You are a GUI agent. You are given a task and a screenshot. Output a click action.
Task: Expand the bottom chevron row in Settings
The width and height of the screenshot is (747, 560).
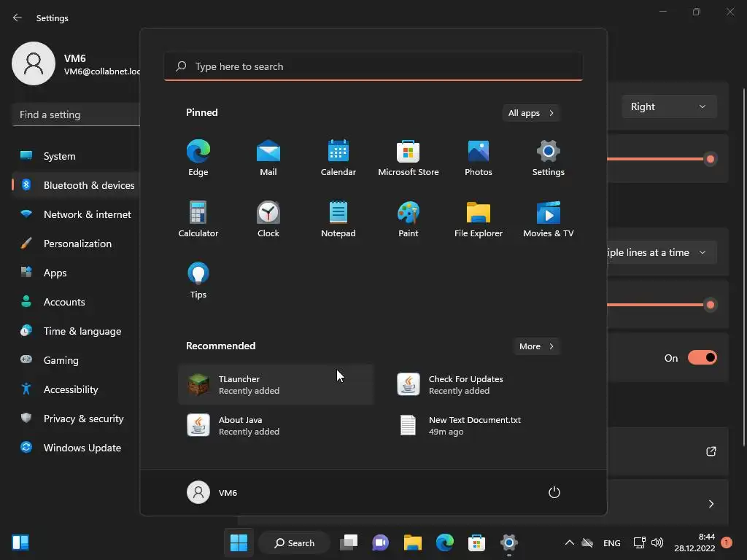coord(711,504)
